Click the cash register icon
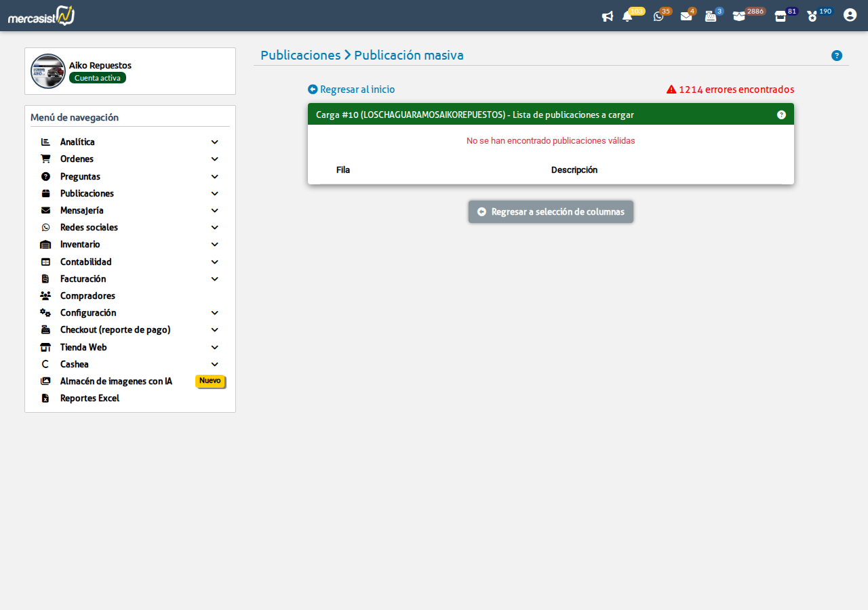 pos(711,16)
